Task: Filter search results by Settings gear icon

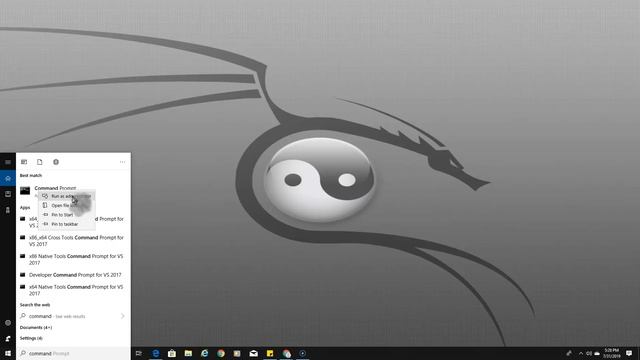Action: [56, 162]
